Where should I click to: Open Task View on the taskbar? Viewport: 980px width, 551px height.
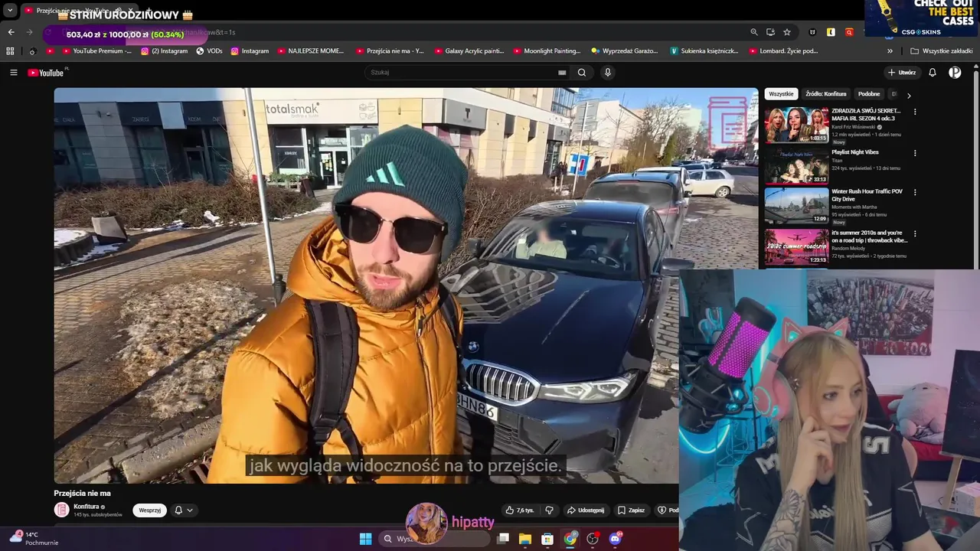[x=503, y=539]
